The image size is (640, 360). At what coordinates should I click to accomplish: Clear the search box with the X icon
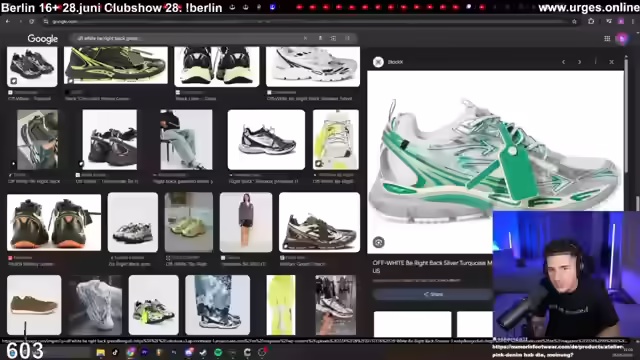305,38
